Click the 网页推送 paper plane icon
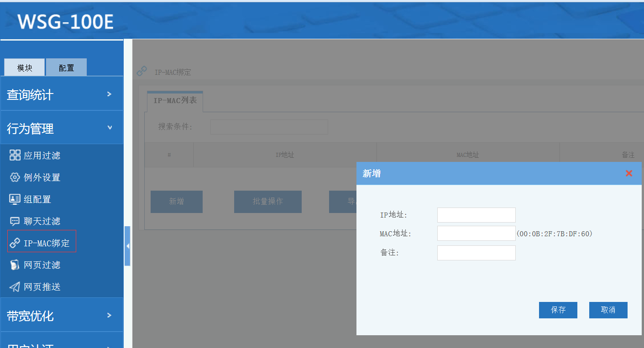The image size is (644, 348). (15, 287)
